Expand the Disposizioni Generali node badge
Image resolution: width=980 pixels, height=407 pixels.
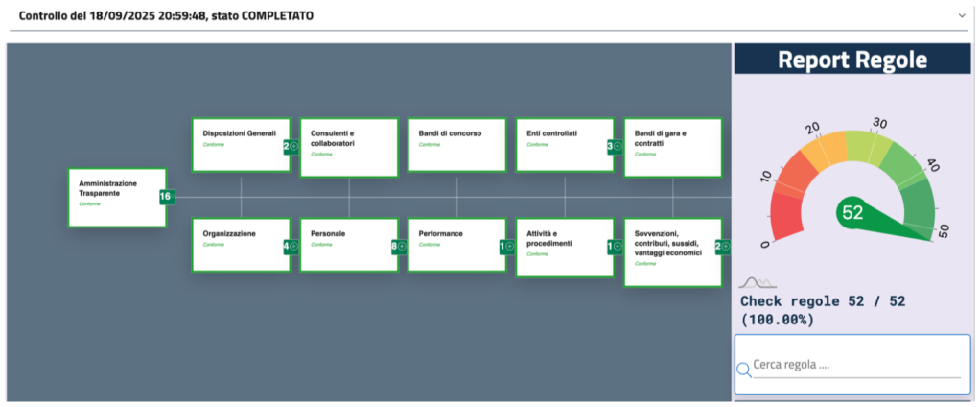pyautogui.click(x=291, y=146)
